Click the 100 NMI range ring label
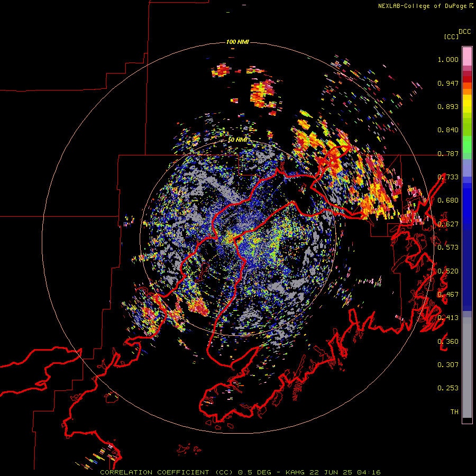The width and height of the screenshot is (476, 476). tap(237, 42)
